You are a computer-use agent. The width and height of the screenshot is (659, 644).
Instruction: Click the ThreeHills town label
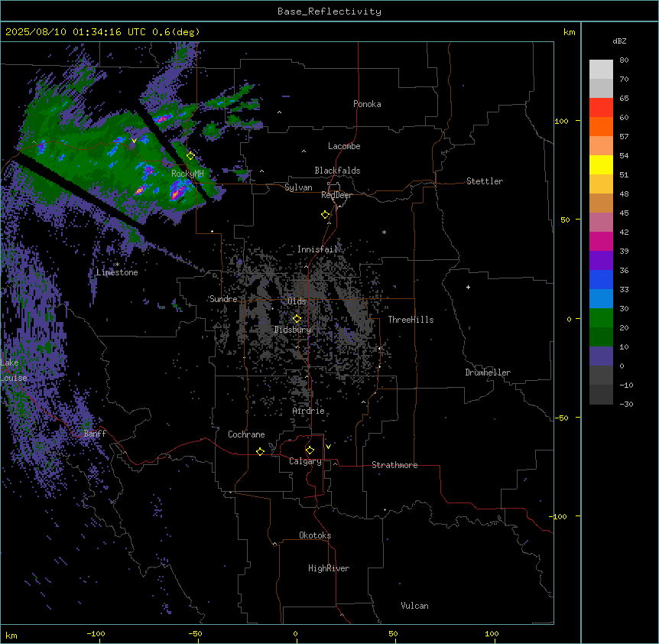[411, 320]
